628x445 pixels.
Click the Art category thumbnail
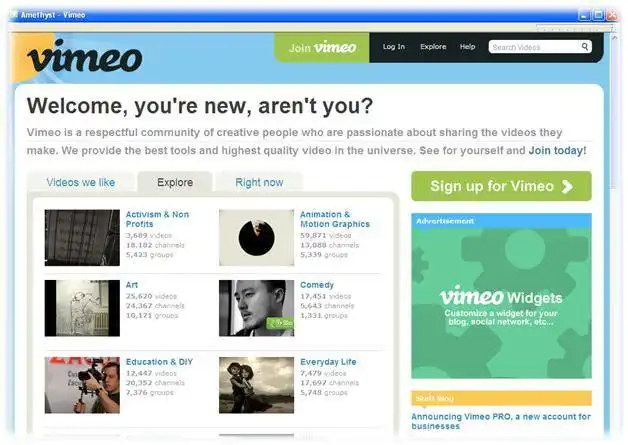coord(82,308)
